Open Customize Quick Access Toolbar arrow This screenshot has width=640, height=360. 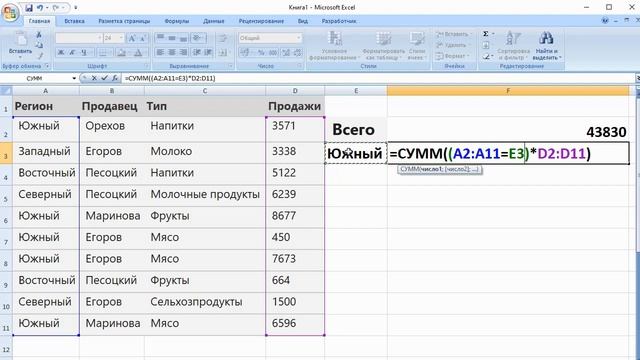[76, 7]
